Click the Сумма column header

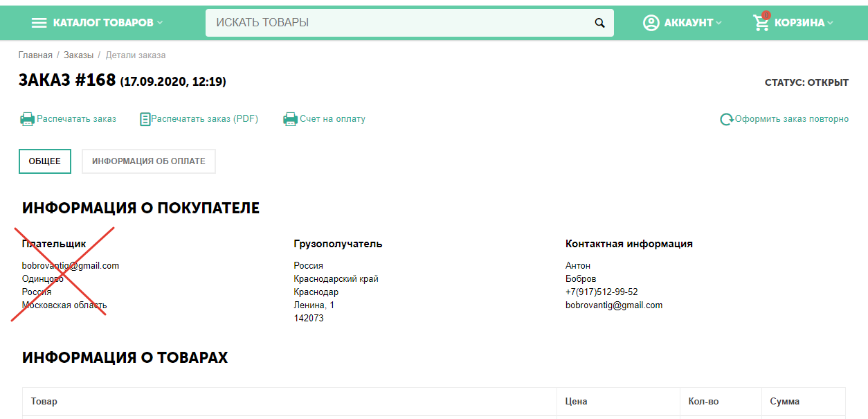click(785, 402)
